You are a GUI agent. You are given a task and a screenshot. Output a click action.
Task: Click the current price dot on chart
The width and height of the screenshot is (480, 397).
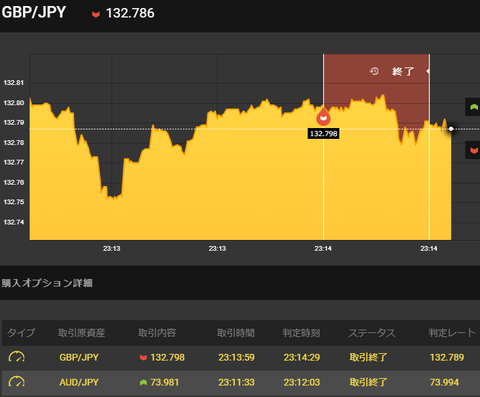pyautogui.click(x=451, y=129)
